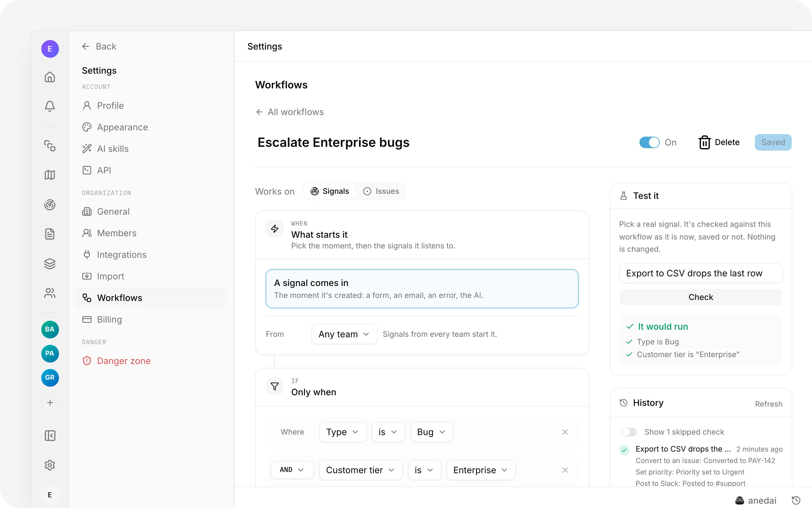This screenshot has height=508, width=812.
Task: Refresh the History list
Action: (x=768, y=404)
